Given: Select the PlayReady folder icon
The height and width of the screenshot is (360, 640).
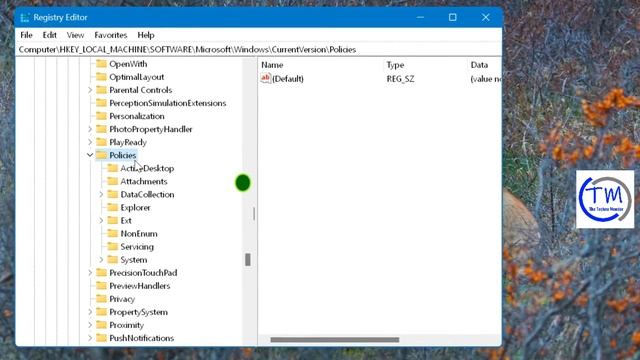Looking at the screenshot, I should [x=101, y=142].
